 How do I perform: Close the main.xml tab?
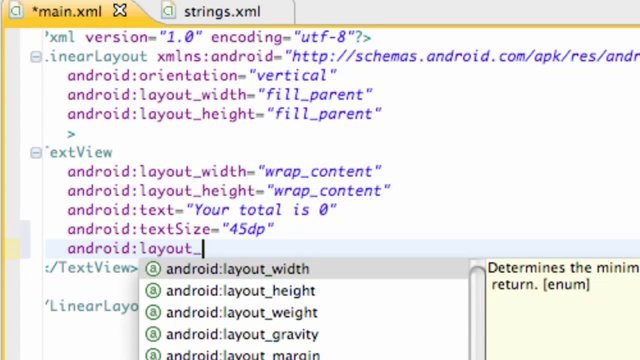pyautogui.click(x=120, y=11)
